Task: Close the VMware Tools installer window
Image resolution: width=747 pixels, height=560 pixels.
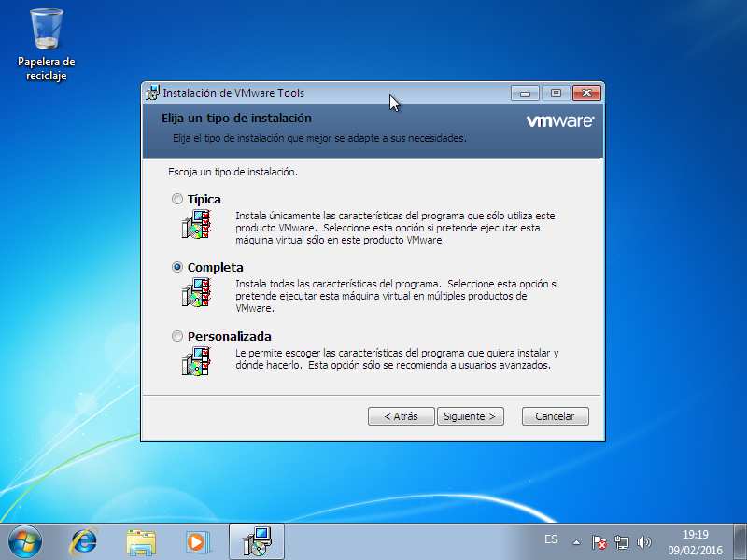Action: [x=586, y=92]
